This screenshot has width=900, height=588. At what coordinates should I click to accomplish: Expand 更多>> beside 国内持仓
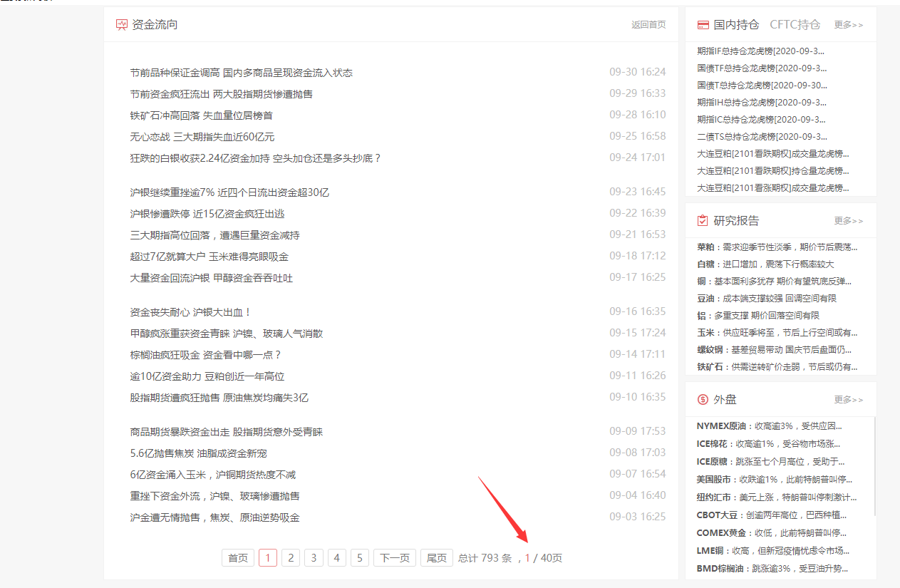click(x=848, y=25)
